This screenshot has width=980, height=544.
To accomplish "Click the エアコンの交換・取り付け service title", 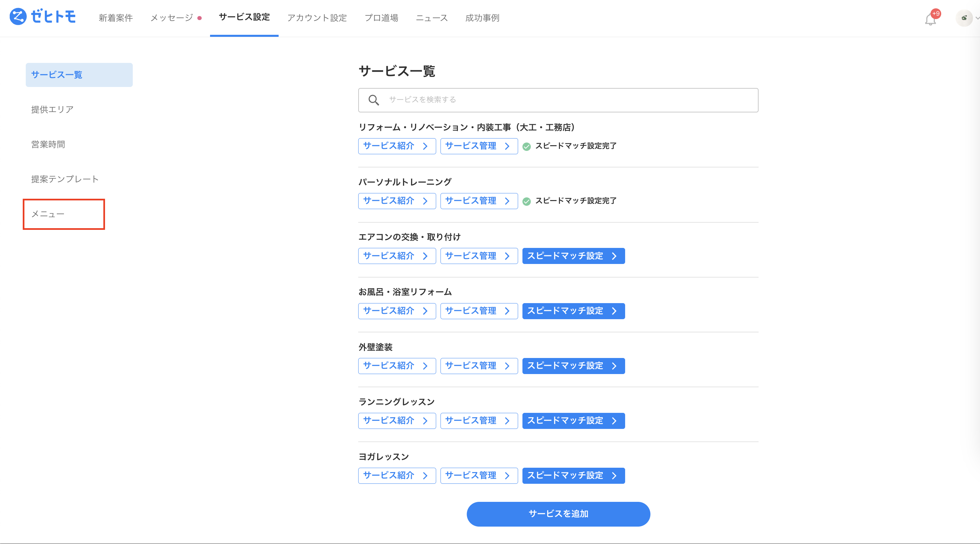I will 409,237.
